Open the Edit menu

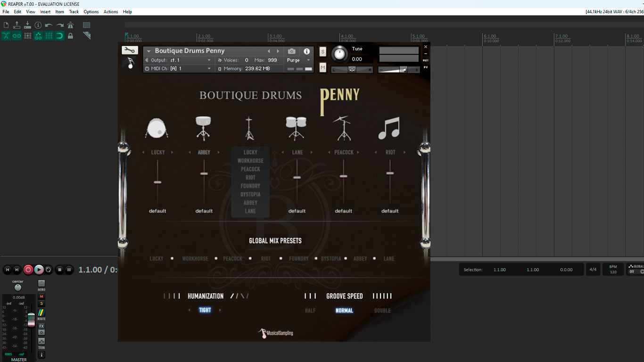[17, 12]
